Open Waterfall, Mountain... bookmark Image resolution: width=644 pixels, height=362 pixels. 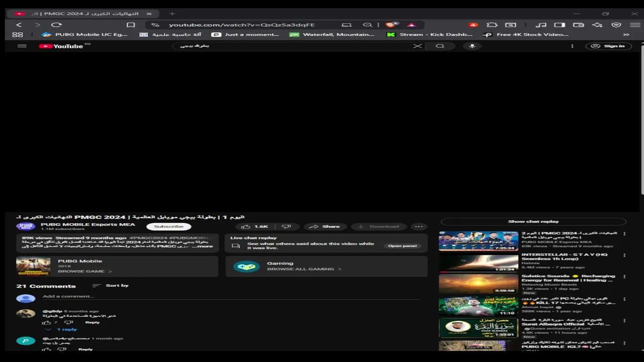point(333,35)
